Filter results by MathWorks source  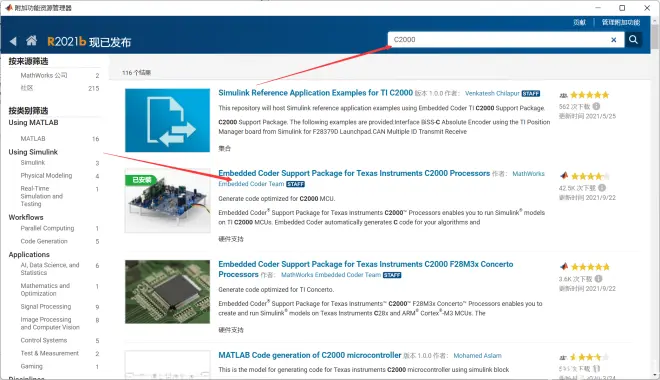(x=44, y=75)
